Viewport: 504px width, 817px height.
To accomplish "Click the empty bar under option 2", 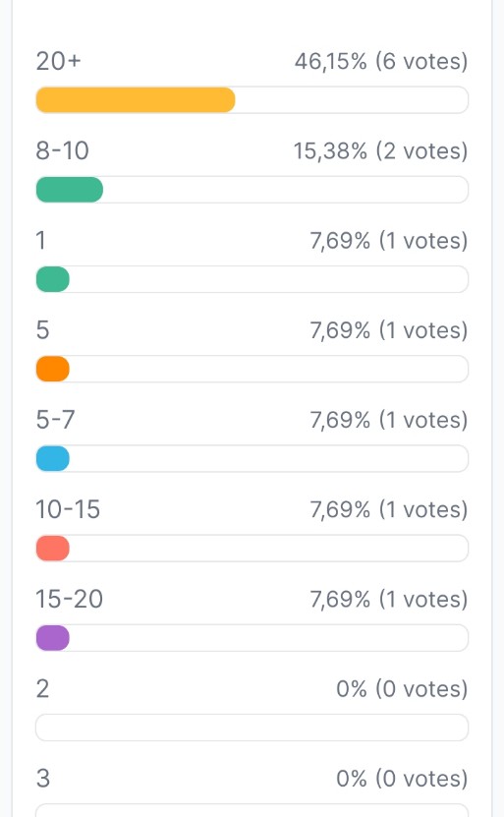I will coord(252,728).
